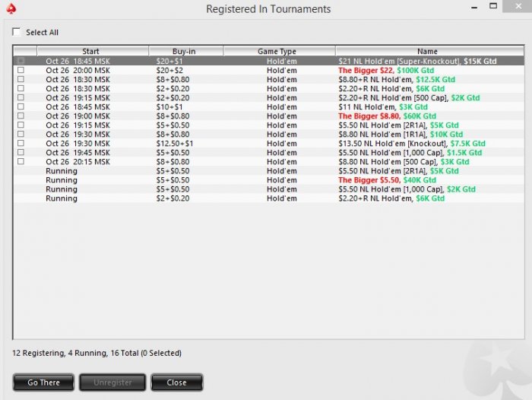Screen dimensions: 532x400
Task: Check the $8.80 [1R1A] $10K Gtd checkbox
Action: [x=21, y=134]
